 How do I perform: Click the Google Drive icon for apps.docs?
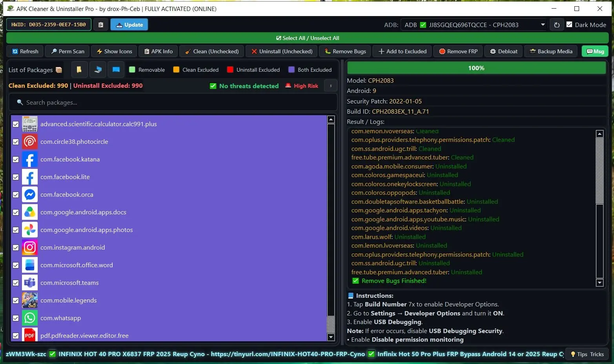pos(30,212)
